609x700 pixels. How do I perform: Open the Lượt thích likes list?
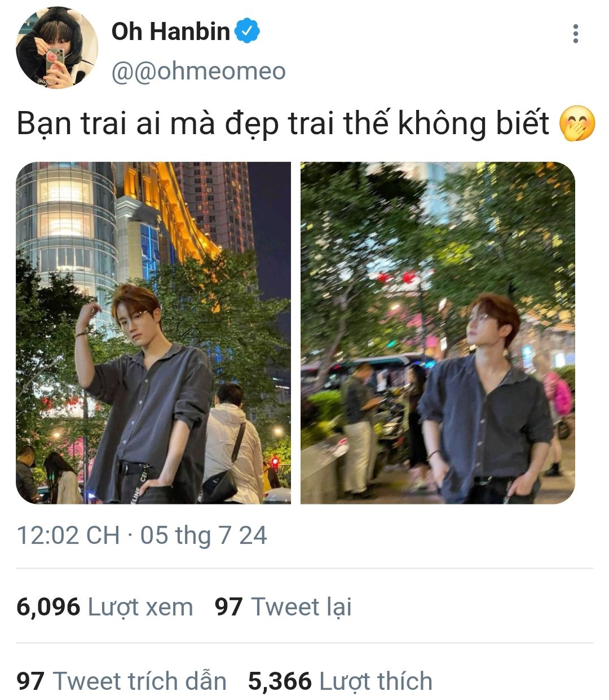[x=376, y=681]
